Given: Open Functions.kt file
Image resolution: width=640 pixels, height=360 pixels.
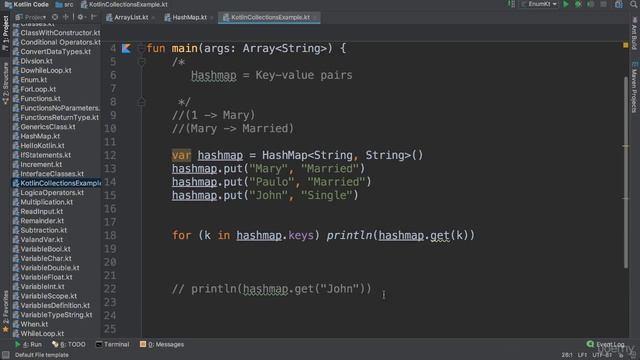Looking at the screenshot, I should [x=36, y=98].
